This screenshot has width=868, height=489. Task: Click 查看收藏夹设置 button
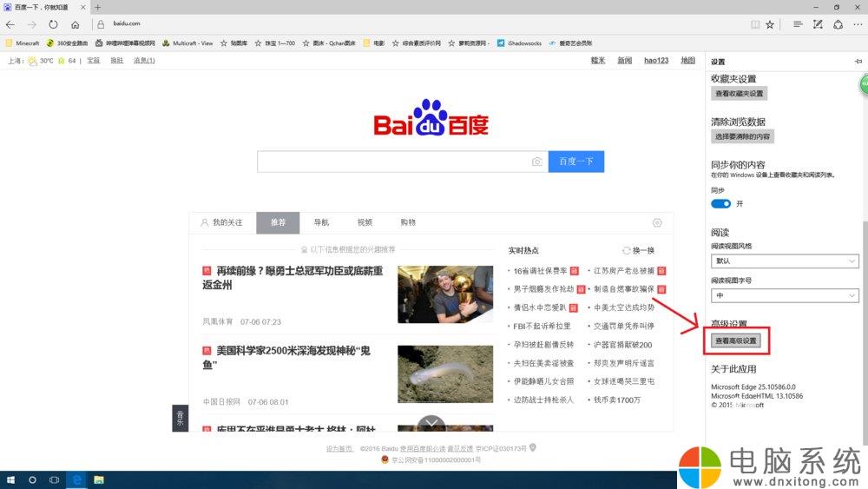(x=739, y=94)
